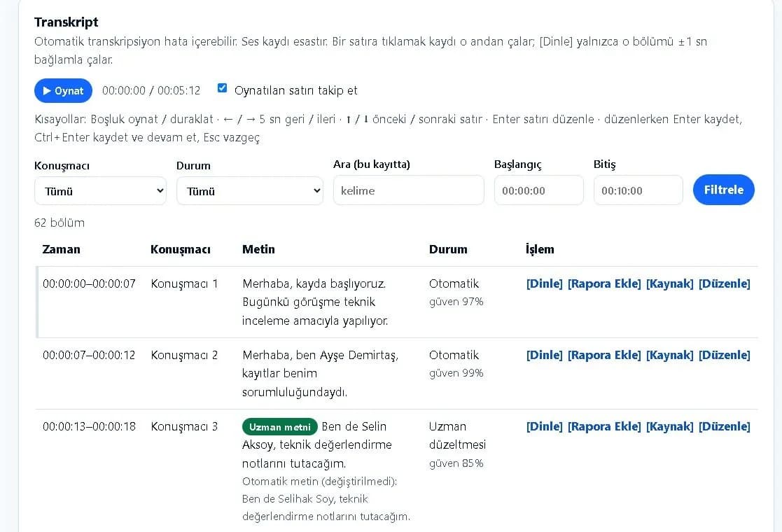Click the Bitiş time field

pos(638,190)
